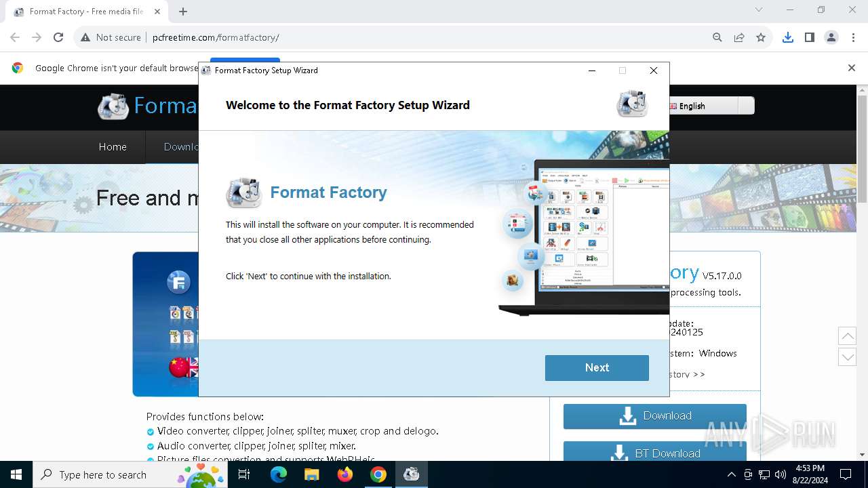Open the English language dropdown on website
The height and width of the screenshot is (488, 868).
tap(710, 106)
